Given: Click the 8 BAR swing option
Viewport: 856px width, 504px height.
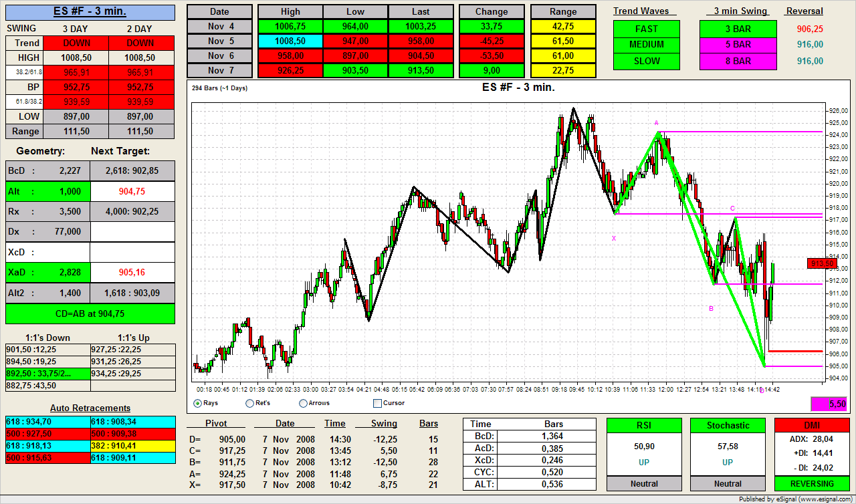Looking at the screenshot, I should tap(738, 61).
